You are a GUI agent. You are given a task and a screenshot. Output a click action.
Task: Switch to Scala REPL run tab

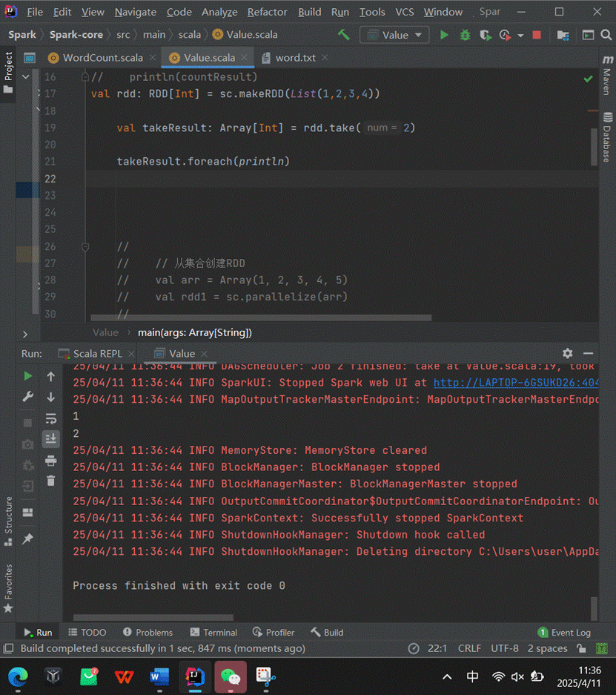[97, 354]
